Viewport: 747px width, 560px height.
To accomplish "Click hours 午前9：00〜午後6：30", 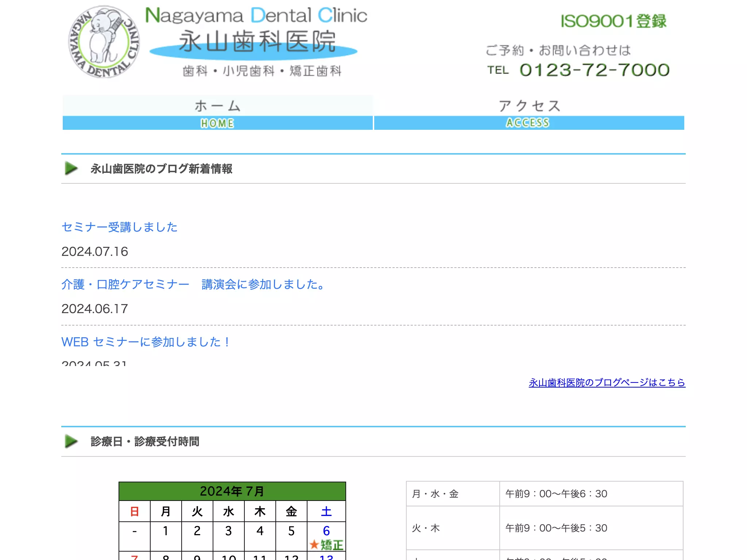I will coord(556,494).
